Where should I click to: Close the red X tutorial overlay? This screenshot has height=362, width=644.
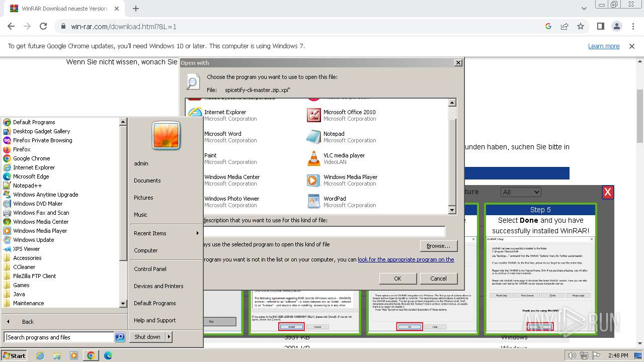point(608,192)
